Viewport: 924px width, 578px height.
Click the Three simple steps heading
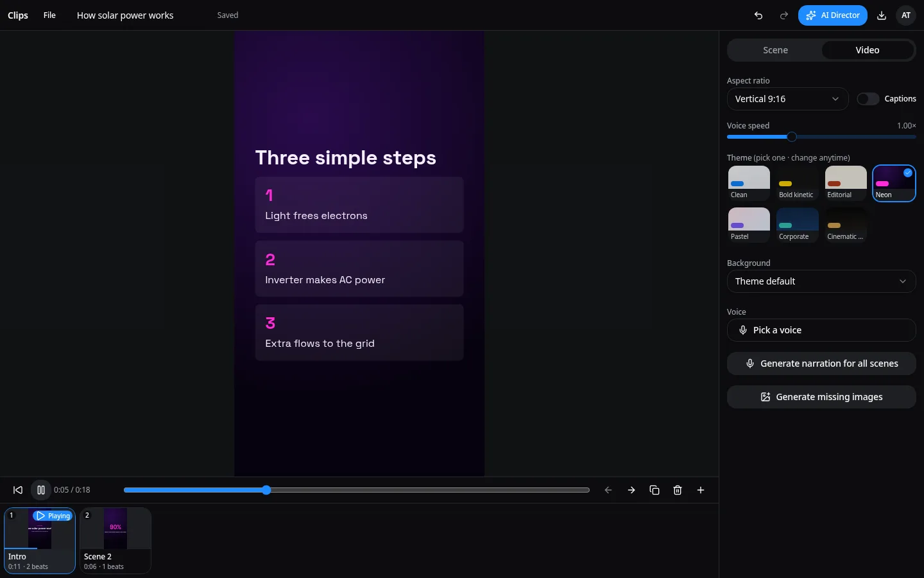(x=346, y=157)
